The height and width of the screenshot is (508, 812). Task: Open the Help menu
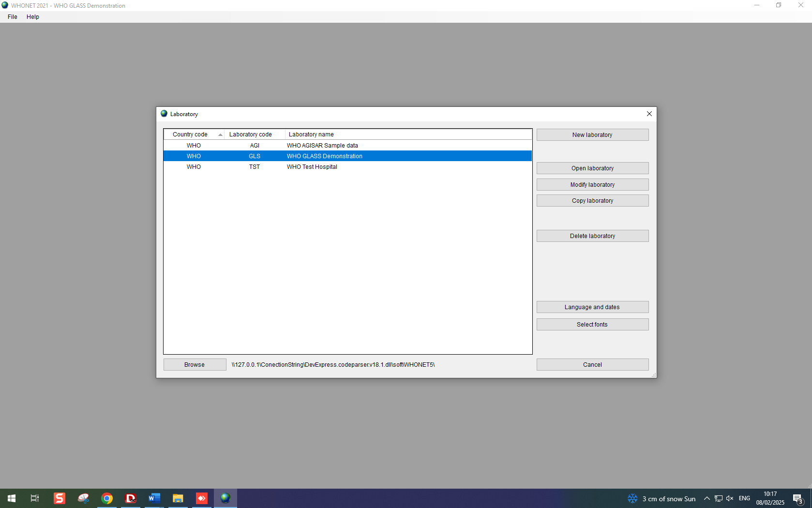point(33,17)
